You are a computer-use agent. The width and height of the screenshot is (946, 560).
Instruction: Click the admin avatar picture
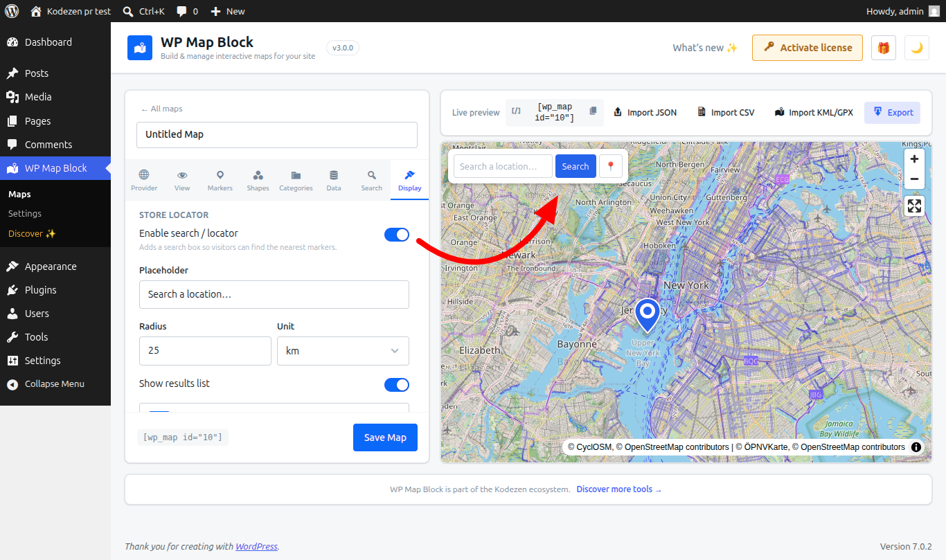click(934, 11)
